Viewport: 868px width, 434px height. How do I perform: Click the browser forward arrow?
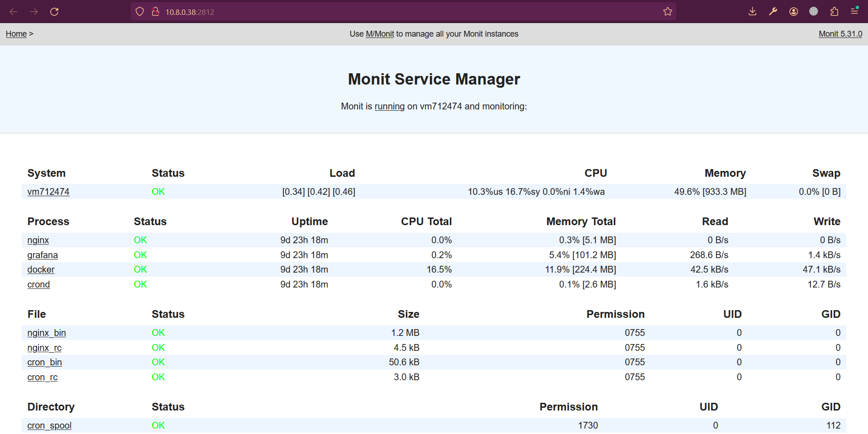tap(34, 12)
